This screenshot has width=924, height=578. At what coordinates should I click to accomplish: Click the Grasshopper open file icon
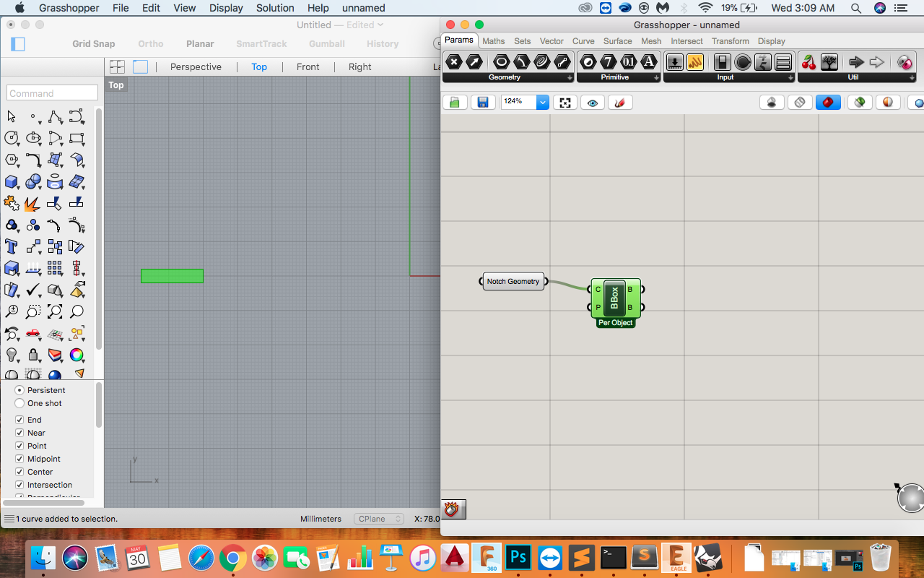[x=455, y=103]
